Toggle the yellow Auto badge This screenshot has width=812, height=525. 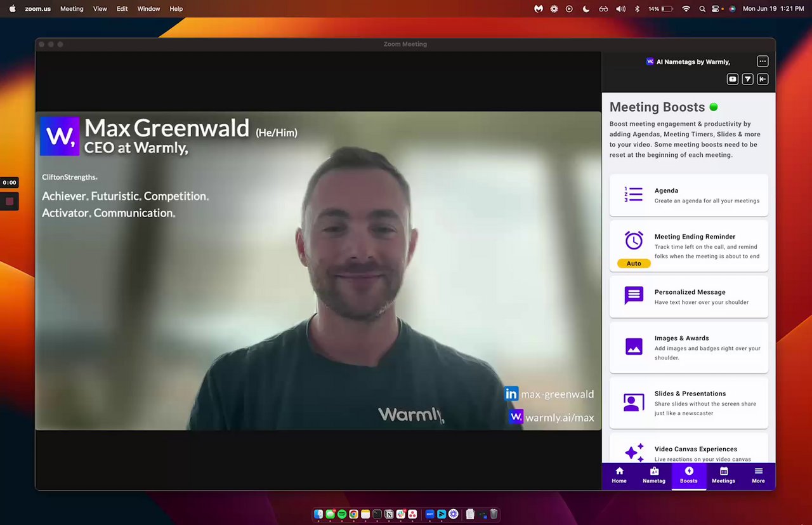634,263
